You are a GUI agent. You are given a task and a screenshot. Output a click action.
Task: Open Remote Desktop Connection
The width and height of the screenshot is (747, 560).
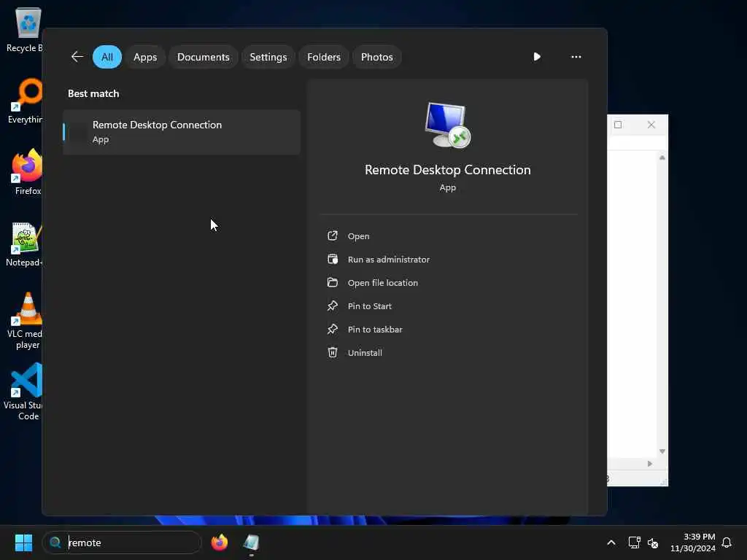pyautogui.click(x=358, y=236)
